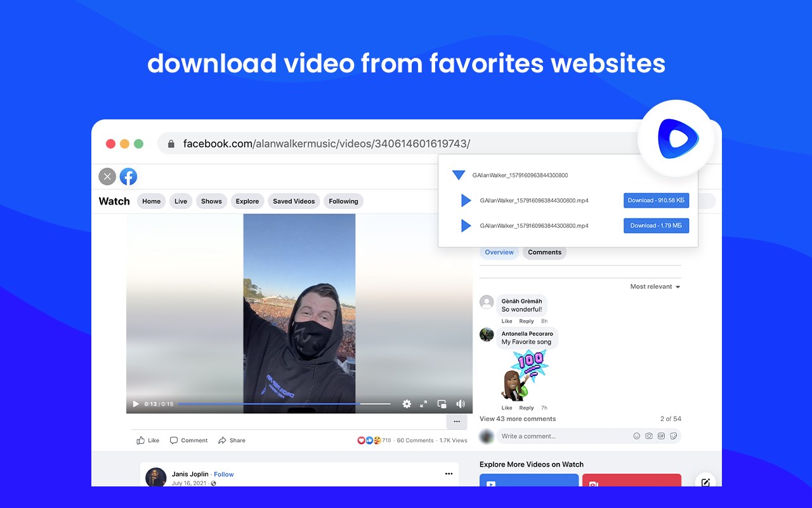Open Saved Videos tab
The width and height of the screenshot is (812, 508).
click(x=294, y=201)
